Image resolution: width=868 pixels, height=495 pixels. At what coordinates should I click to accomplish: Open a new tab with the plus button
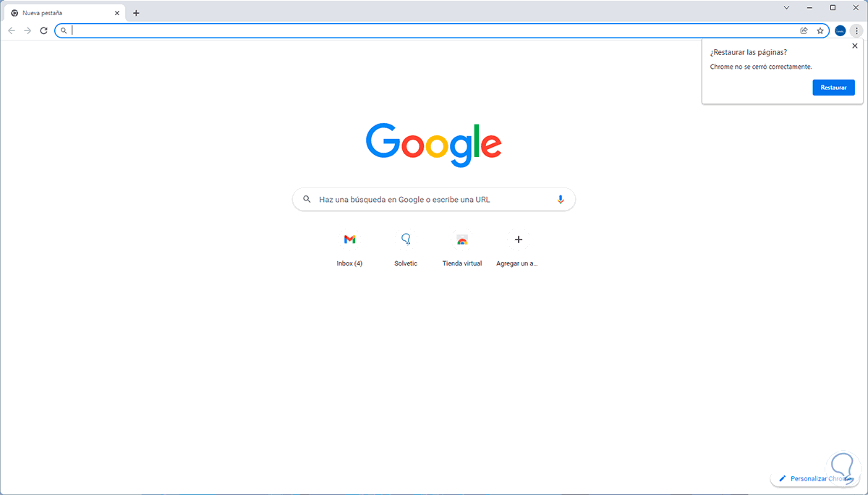pyautogui.click(x=136, y=13)
